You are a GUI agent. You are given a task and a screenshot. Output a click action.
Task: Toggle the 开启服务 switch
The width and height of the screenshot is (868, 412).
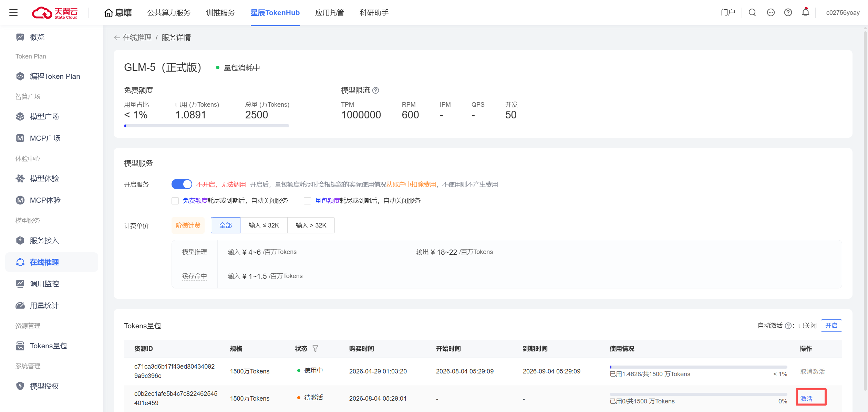coord(182,184)
